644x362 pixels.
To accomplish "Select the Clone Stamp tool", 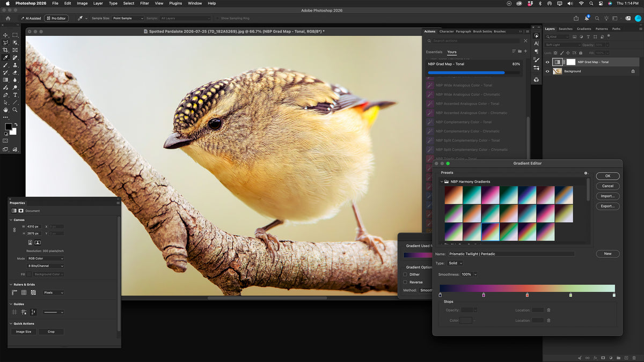I will (x=15, y=65).
